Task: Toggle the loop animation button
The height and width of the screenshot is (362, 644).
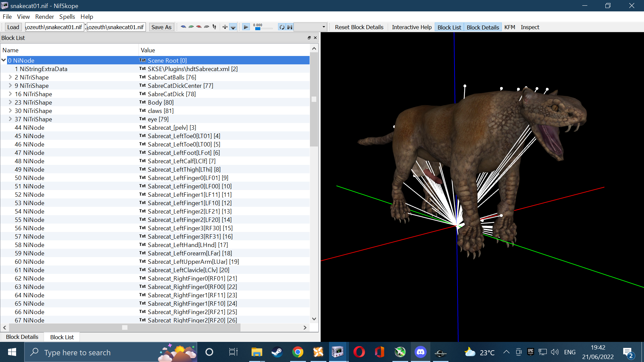Action: [282, 27]
